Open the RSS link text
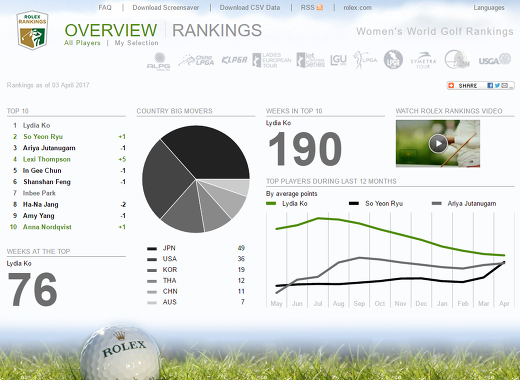The width and height of the screenshot is (520, 380). 307,7
